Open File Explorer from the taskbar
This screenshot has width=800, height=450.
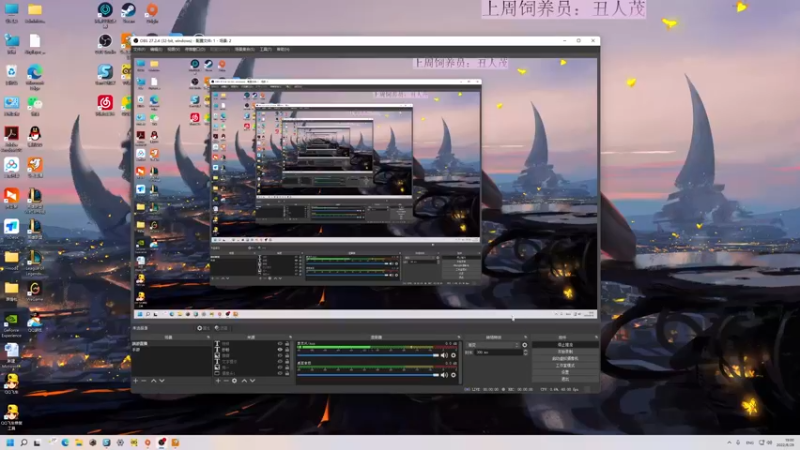tap(79, 442)
